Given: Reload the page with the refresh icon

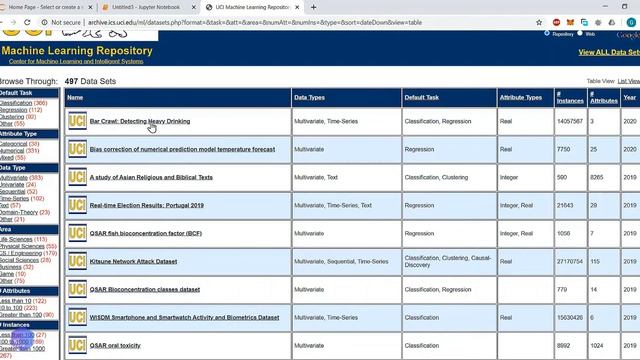Looking at the screenshot, I should tap(27, 22).
